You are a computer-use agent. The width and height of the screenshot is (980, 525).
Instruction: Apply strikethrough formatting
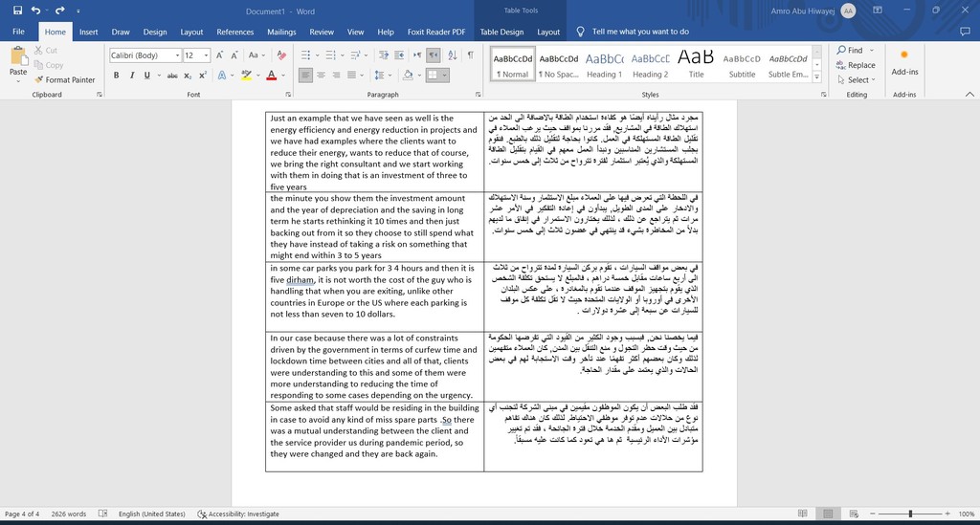pos(172,76)
